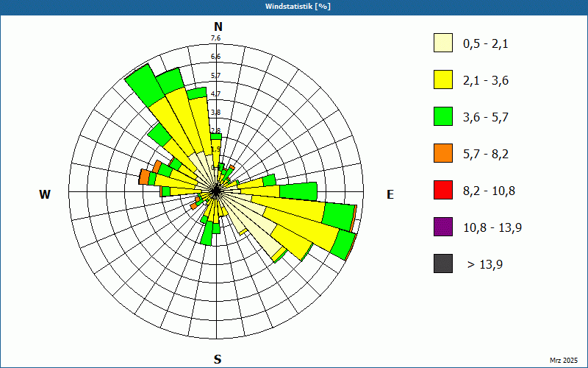This screenshot has height=368, width=588.
Task: Click the green 3,6 - 5,7 legend swatch
Action: point(443,116)
